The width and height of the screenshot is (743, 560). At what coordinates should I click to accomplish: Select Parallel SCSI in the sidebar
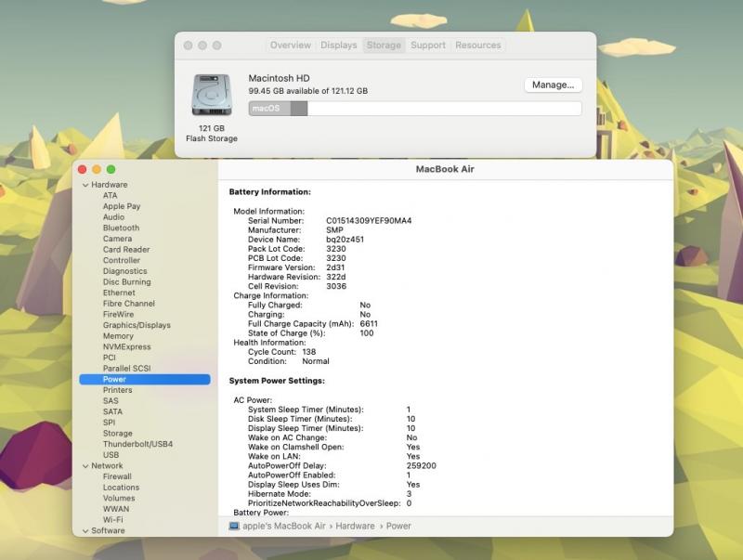click(x=127, y=369)
